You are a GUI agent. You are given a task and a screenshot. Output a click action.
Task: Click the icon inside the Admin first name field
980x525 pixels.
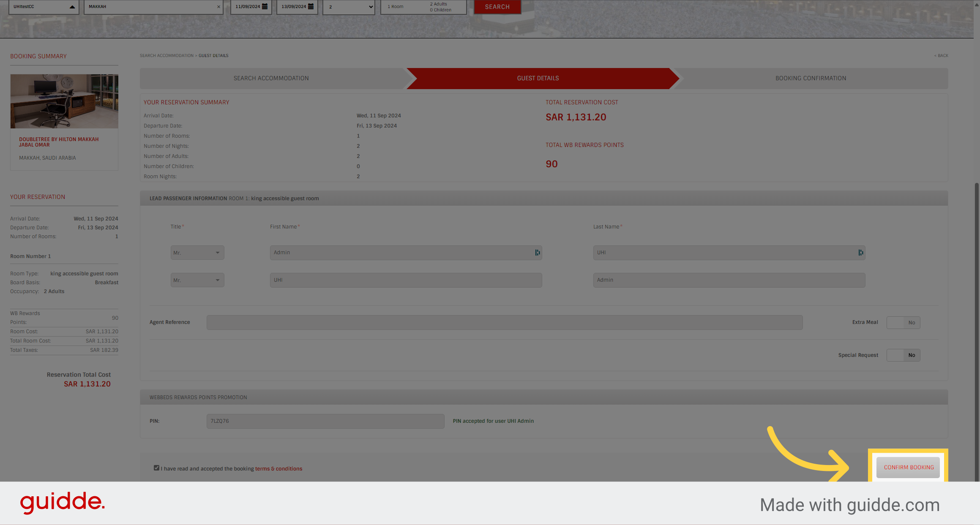(537, 252)
